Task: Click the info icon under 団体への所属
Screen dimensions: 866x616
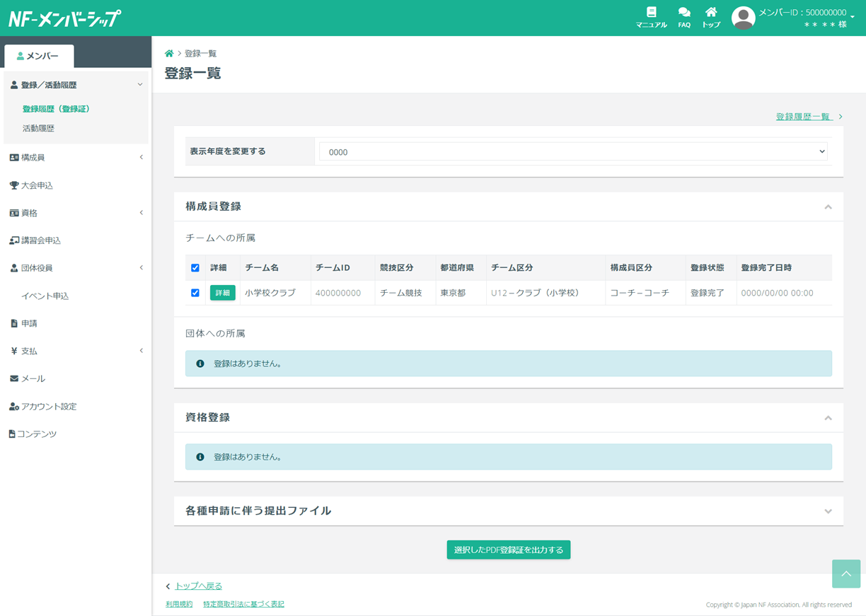Action: pyautogui.click(x=200, y=364)
